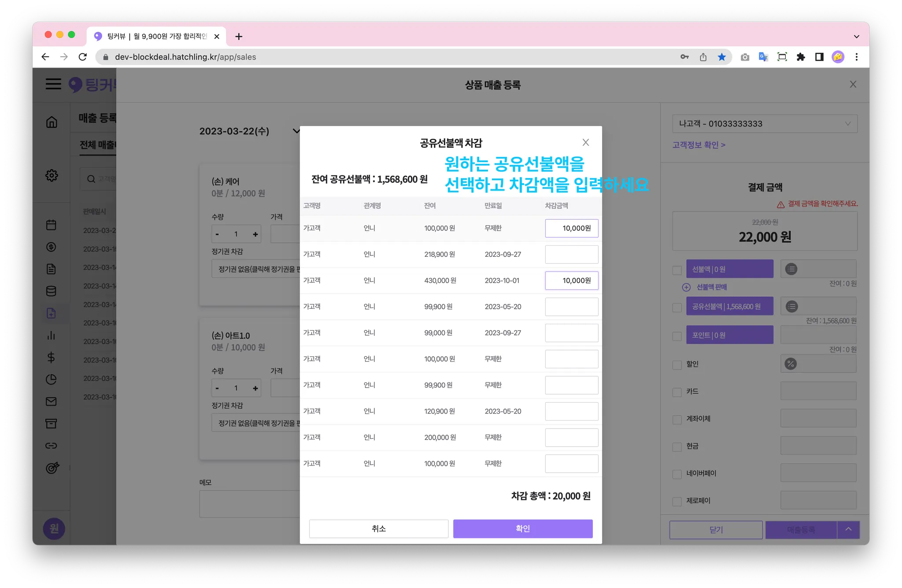Image resolution: width=902 pixels, height=588 pixels.
Task: Click the list icon beside 공유선불액
Action: [x=791, y=307]
